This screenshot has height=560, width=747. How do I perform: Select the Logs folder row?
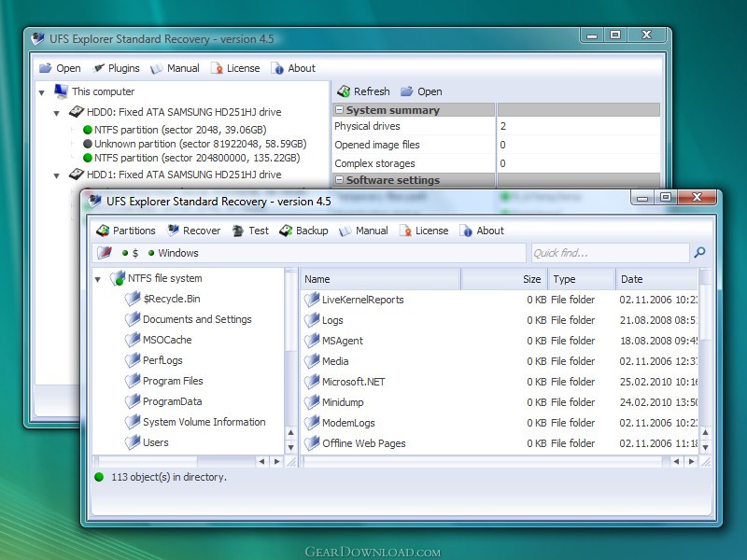500,320
